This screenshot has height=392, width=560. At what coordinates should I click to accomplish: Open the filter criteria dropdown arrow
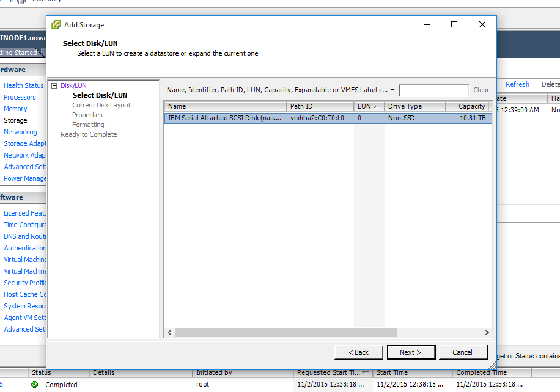click(x=392, y=90)
